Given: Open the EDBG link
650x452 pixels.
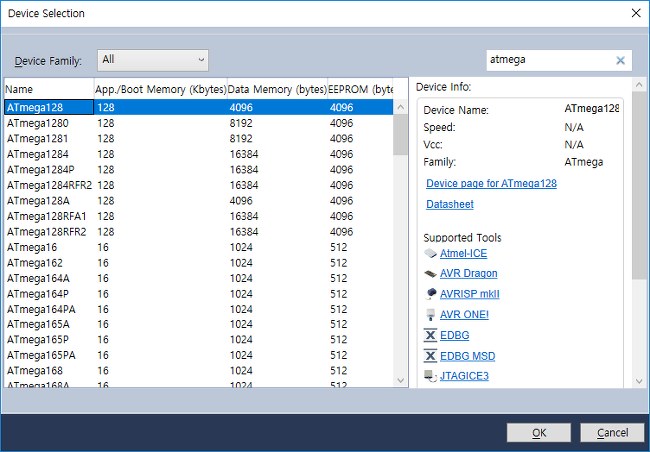Looking at the screenshot, I should pos(454,335).
